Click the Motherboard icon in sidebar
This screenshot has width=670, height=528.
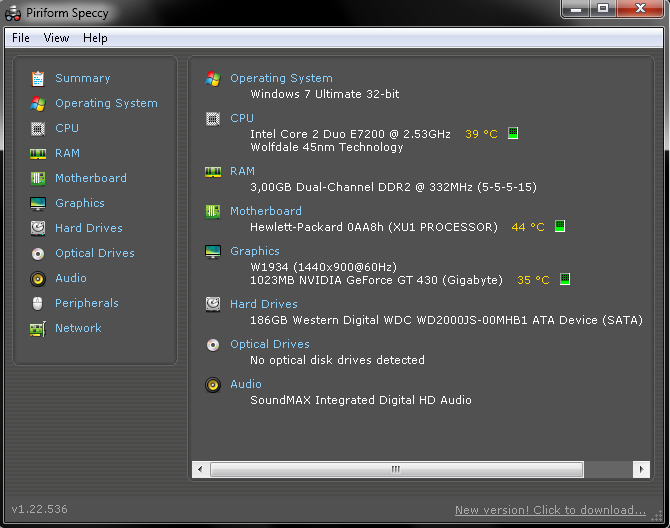pos(38,179)
